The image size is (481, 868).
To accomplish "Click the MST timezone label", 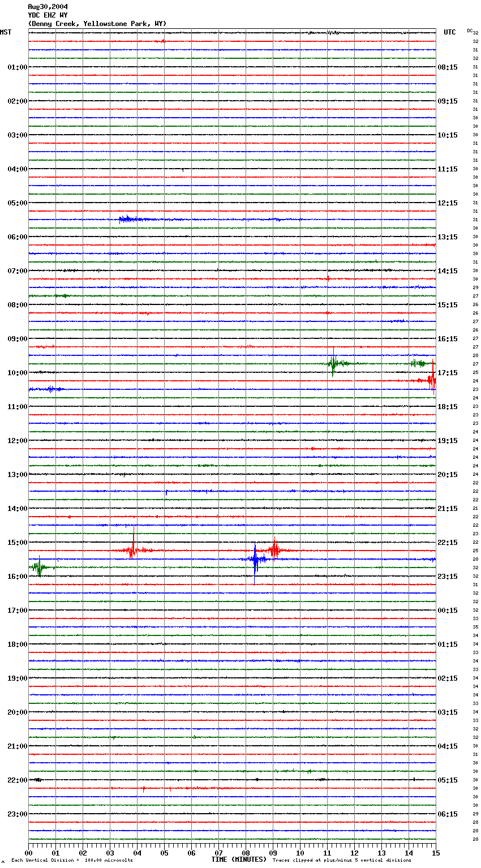I will tap(6, 32).
